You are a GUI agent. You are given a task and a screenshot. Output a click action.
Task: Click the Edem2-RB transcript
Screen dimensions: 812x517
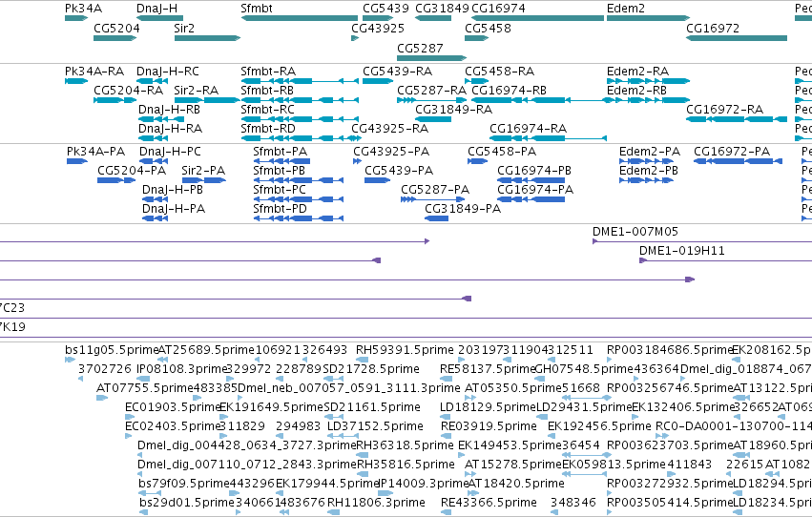tap(648, 100)
